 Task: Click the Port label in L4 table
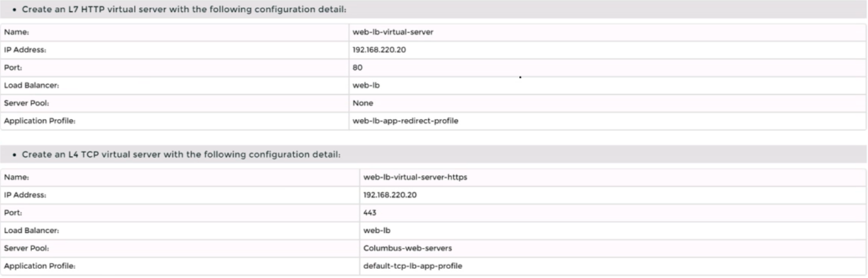(12, 213)
